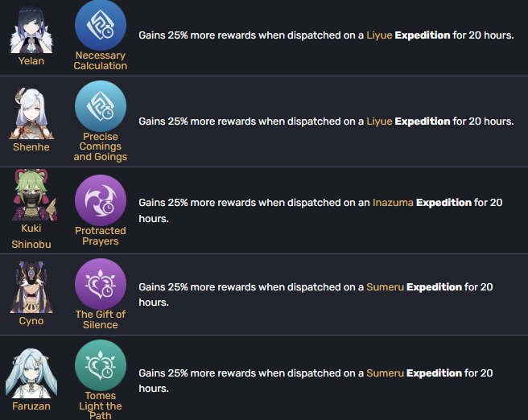Open Yelan's character portrait
This screenshot has width=528, height=420.
point(31,29)
